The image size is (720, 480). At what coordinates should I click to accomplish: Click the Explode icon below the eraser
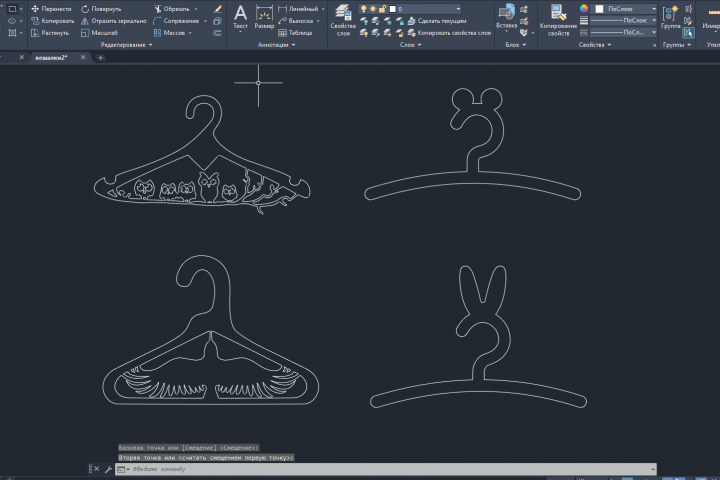218,21
